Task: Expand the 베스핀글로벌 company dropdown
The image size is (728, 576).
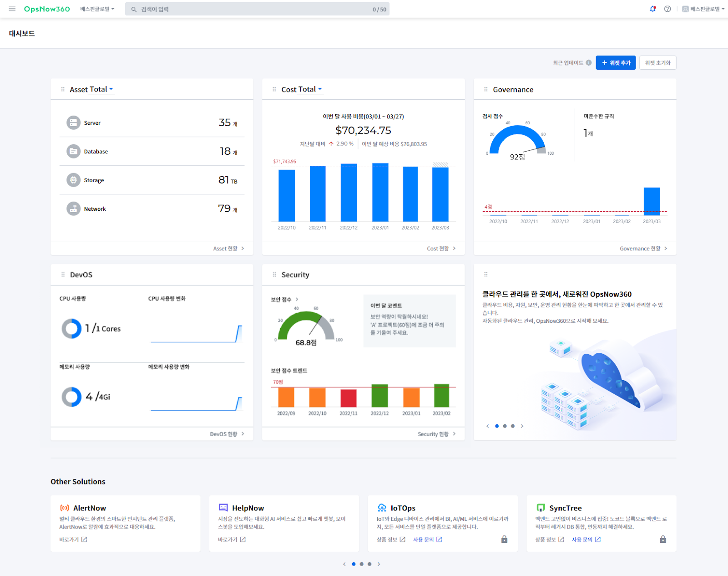Action: 97,9
